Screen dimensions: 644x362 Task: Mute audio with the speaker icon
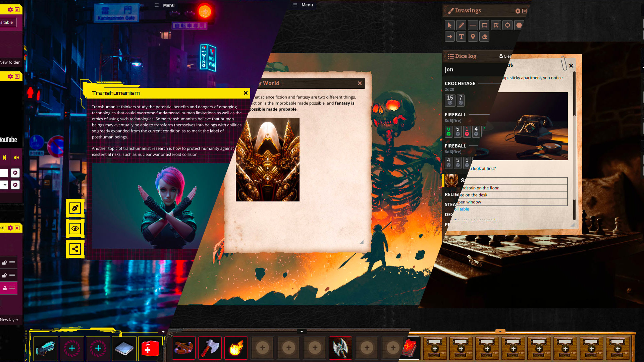click(x=16, y=158)
